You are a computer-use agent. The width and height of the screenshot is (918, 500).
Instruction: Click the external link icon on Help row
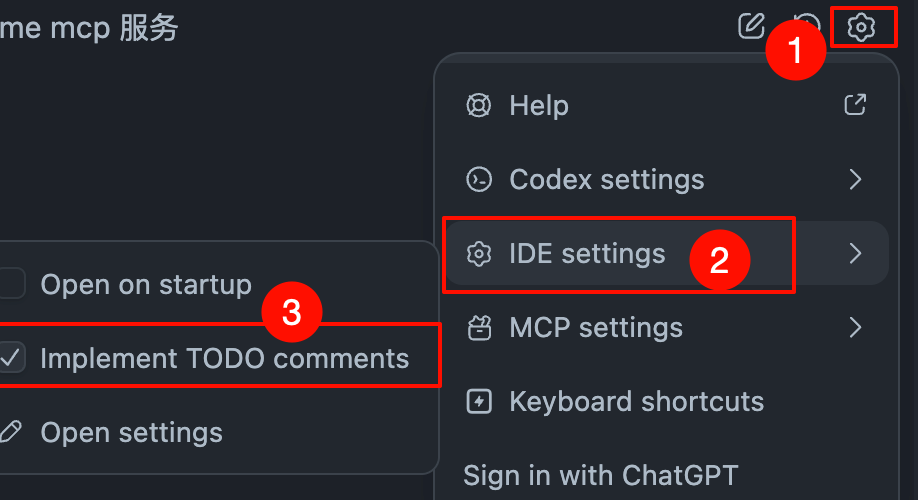(x=855, y=104)
